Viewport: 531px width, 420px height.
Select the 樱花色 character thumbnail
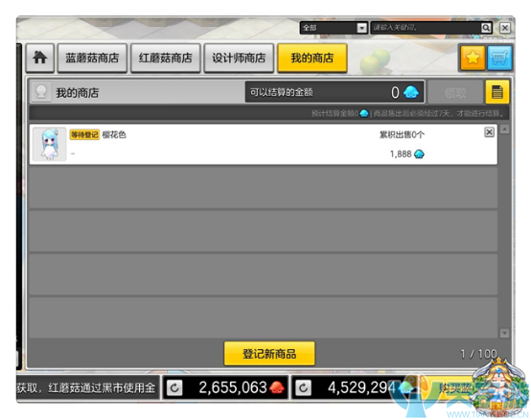[50, 144]
